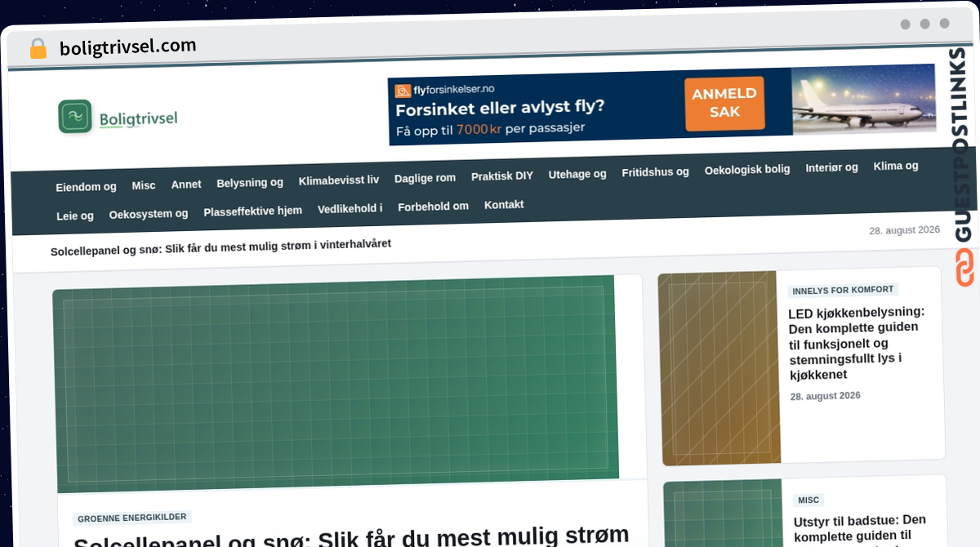Click the 28. august 2026 date under the LED article
The image size is (980, 547).
pyautogui.click(x=826, y=396)
